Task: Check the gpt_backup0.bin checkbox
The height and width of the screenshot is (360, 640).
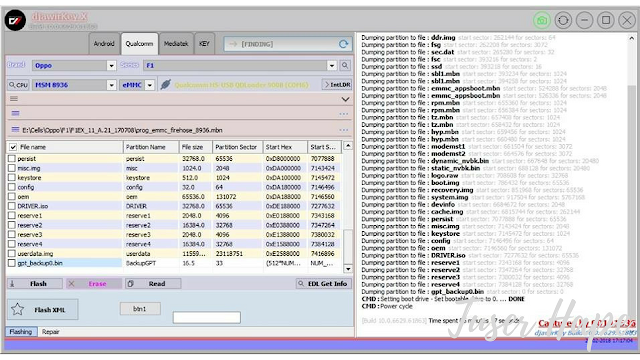Action: point(12,263)
